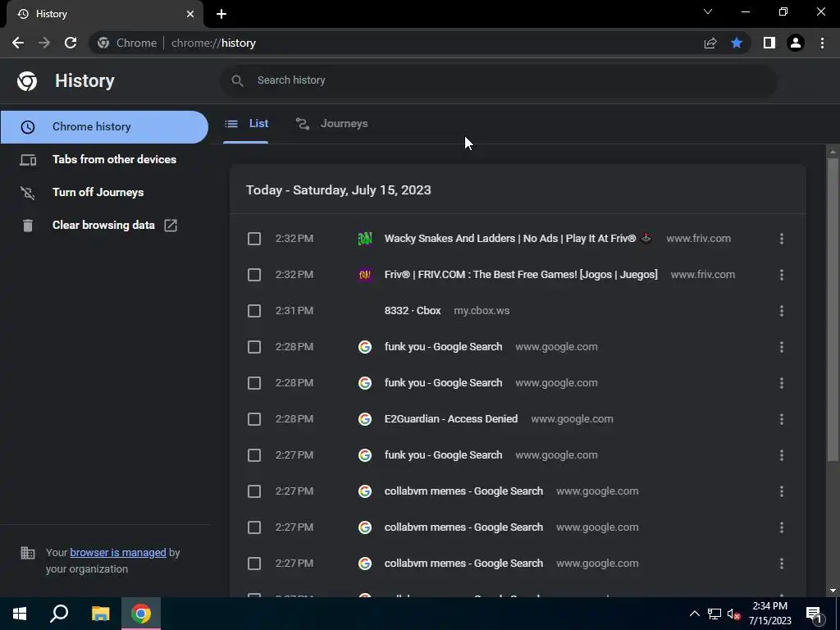
Task: Click the Chrome taskbar icon
Action: [x=141, y=614]
